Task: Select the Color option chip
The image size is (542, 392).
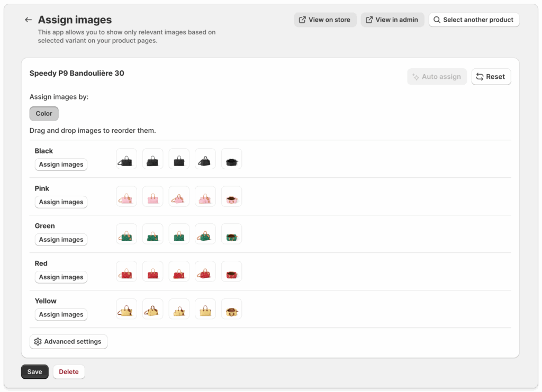Action: (44, 114)
